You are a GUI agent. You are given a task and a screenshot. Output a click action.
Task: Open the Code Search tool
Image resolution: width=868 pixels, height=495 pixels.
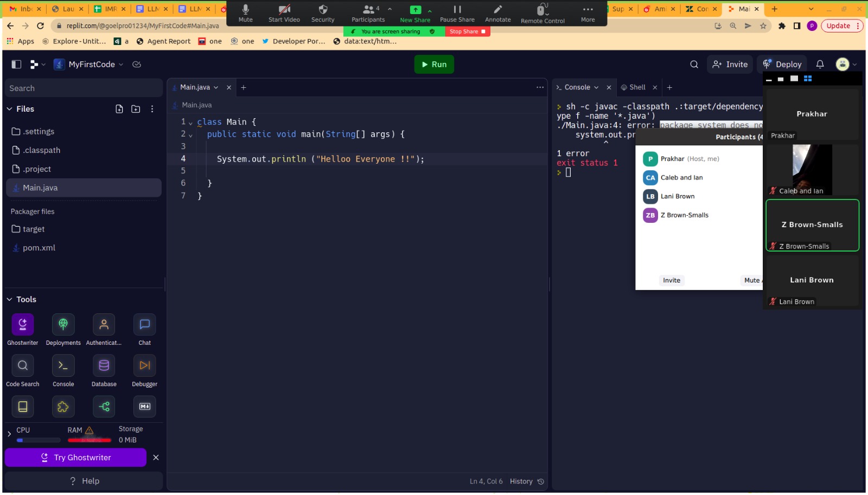tap(23, 366)
